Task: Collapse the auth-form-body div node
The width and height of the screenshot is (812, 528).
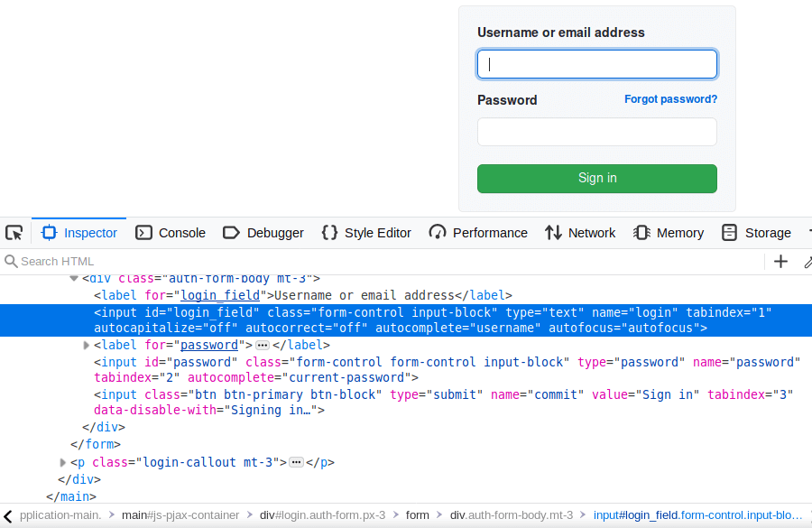Action: [73, 278]
